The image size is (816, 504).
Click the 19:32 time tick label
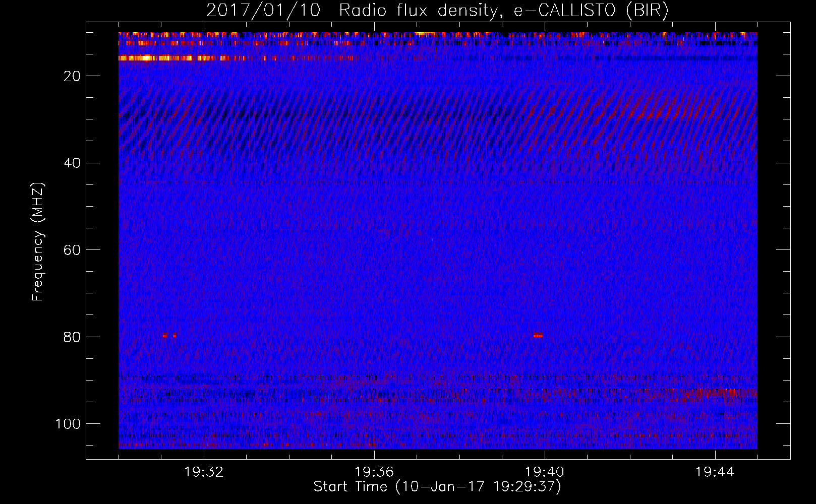click(x=204, y=472)
